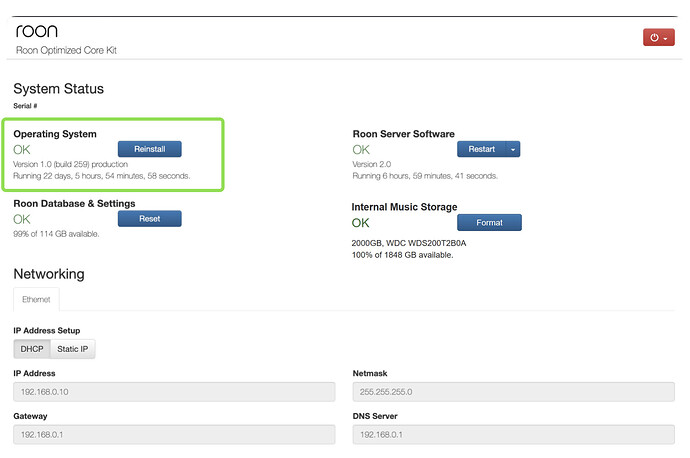690x458 pixels.
Task: Click the Gateway input field
Action: [174, 434]
